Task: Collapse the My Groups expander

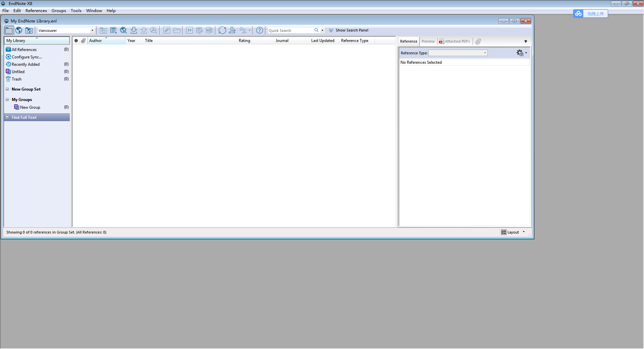Action: pyautogui.click(x=7, y=100)
